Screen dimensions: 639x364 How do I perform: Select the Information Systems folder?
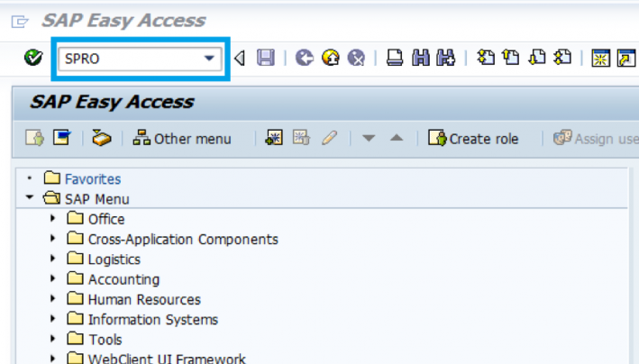pyautogui.click(x=152, y=319)
